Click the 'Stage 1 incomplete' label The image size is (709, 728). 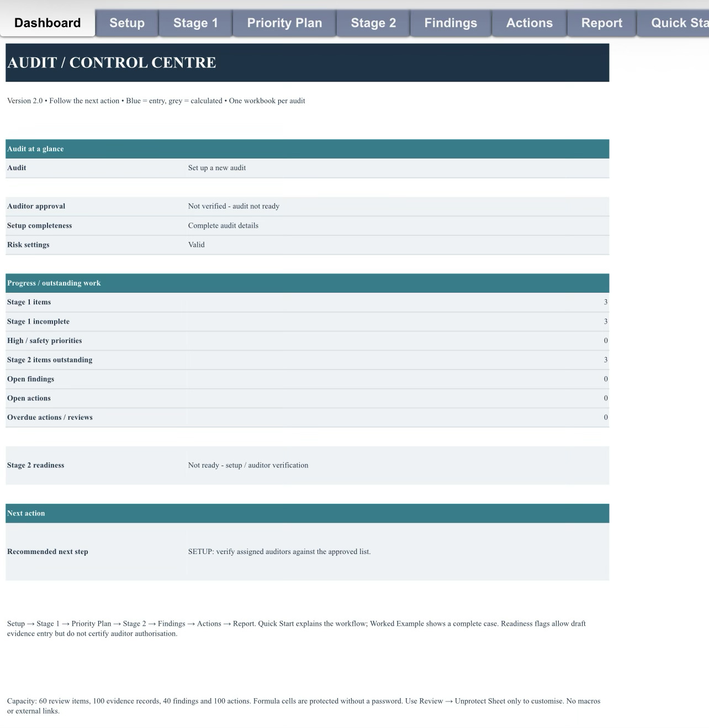click(x=39, y=321)
